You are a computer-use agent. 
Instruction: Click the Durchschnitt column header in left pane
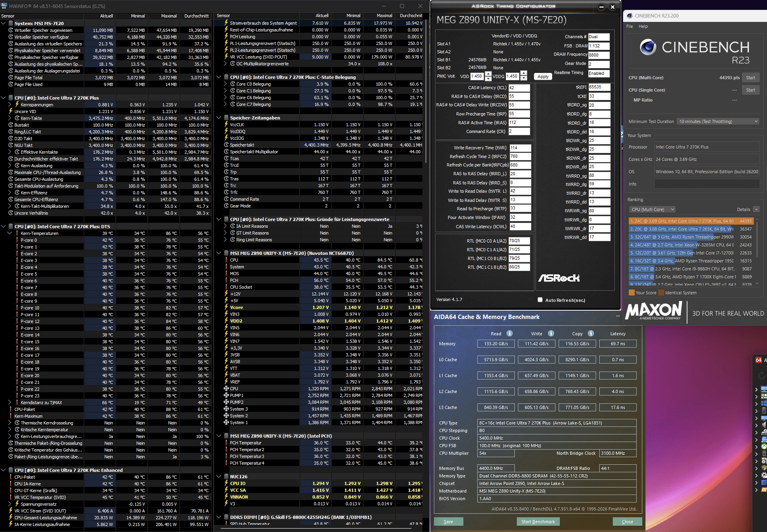(x=196, y=16)
